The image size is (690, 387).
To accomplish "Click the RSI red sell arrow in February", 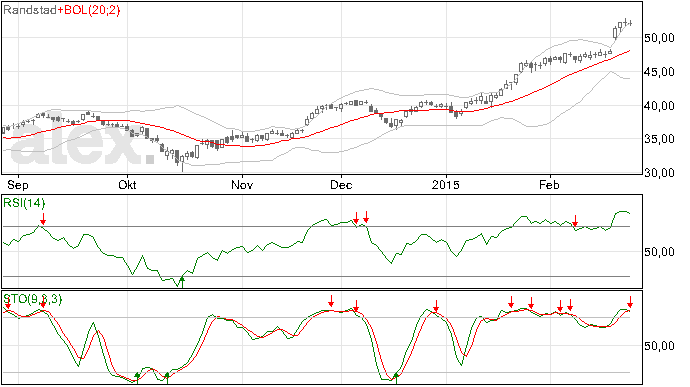I will click(575, 221).
